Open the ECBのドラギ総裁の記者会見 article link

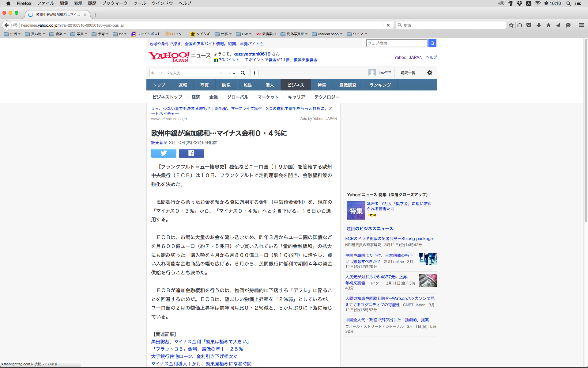(x=389, y=239)
